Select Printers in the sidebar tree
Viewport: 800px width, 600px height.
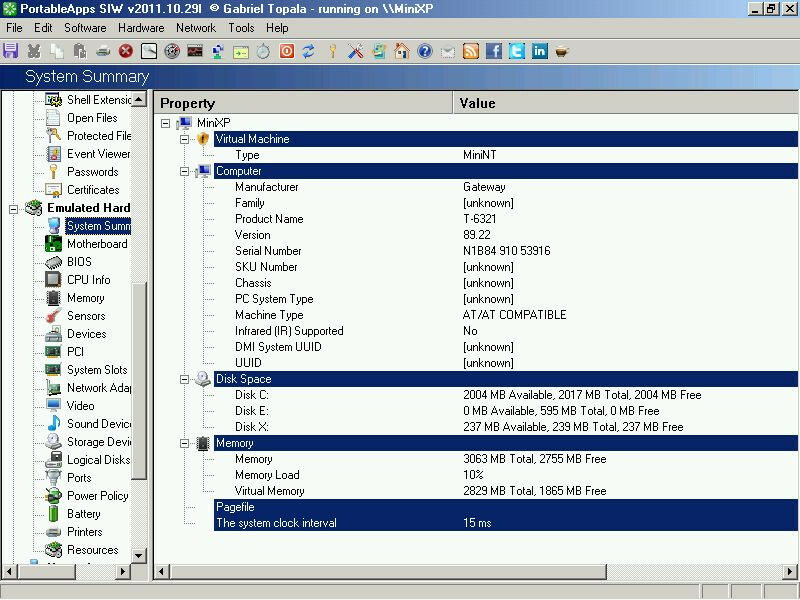pyautogui.click(x=84, y=532)
